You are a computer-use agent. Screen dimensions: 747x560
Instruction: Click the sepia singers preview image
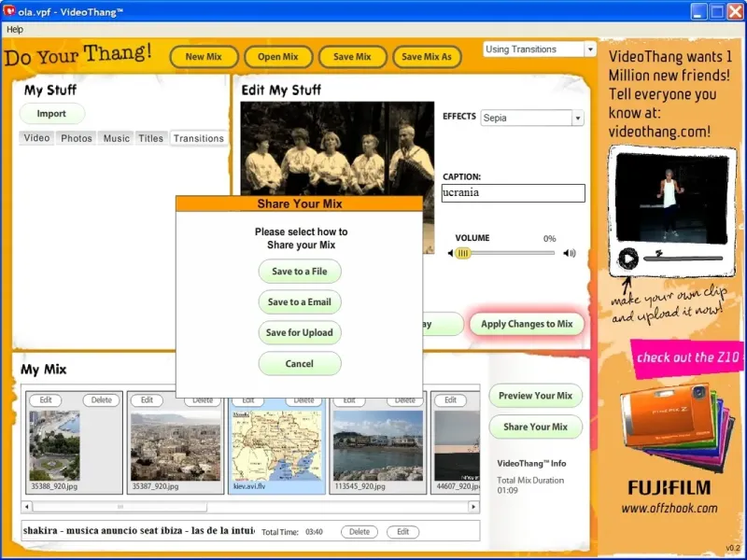point(337,148)
